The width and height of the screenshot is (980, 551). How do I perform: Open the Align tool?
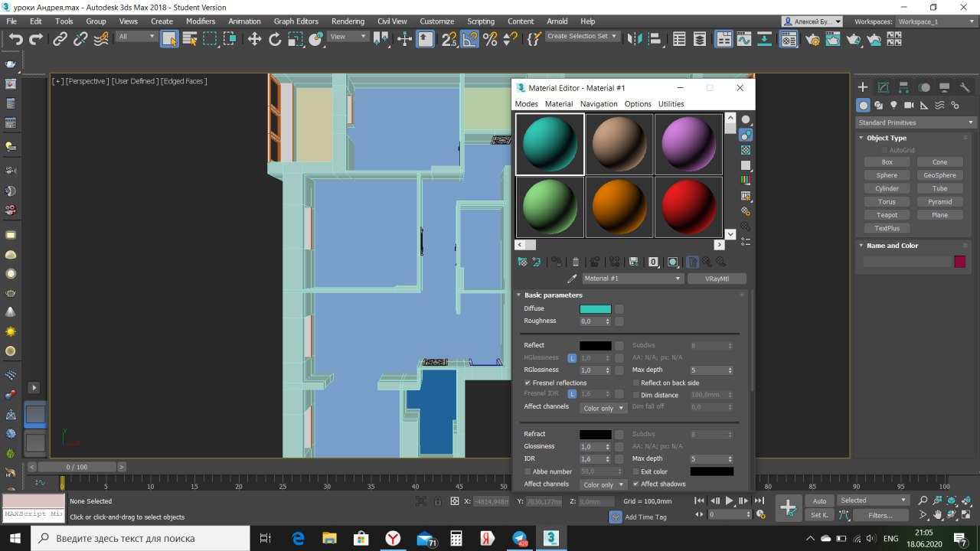click(655, 38)
